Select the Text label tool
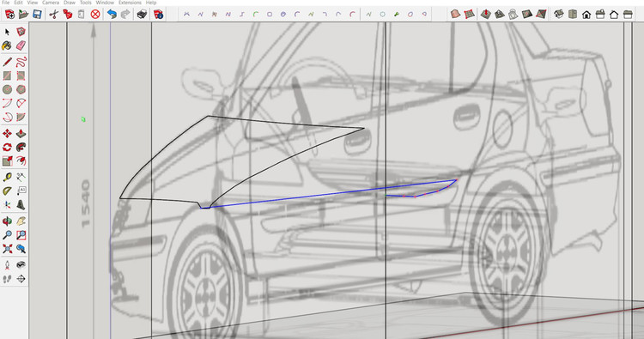Screen dimensions: 644x339 point(21,191)
